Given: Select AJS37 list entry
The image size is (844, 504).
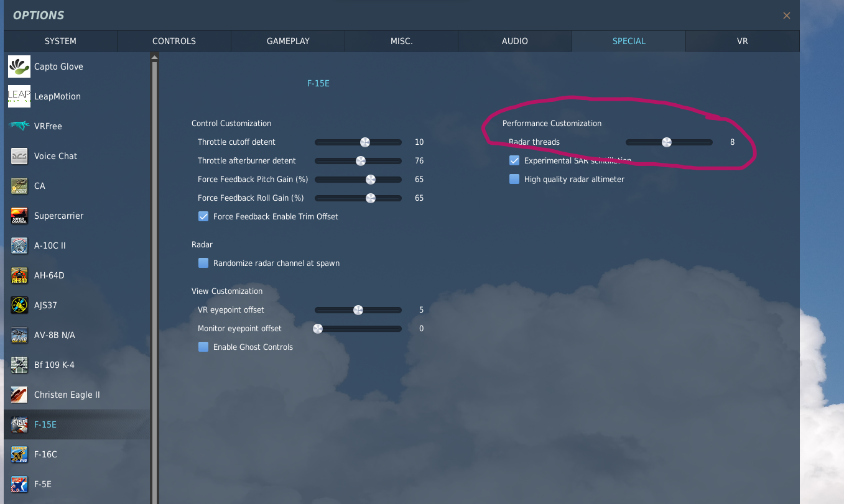Looking at the screenshot, I should pyautogui.click(x=77, y=305).
